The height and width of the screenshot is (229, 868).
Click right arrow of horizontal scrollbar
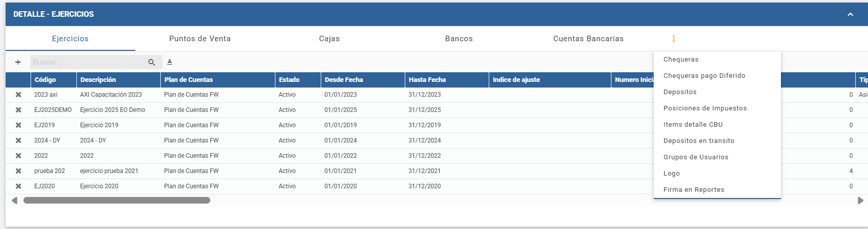coord(860,201)
